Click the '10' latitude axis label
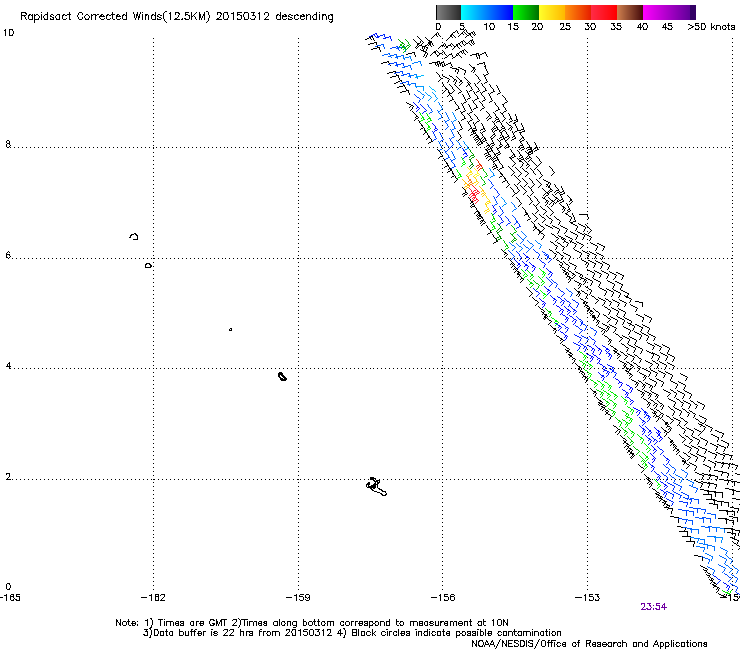The image size is (740, 650). click(x=8, y=33)
